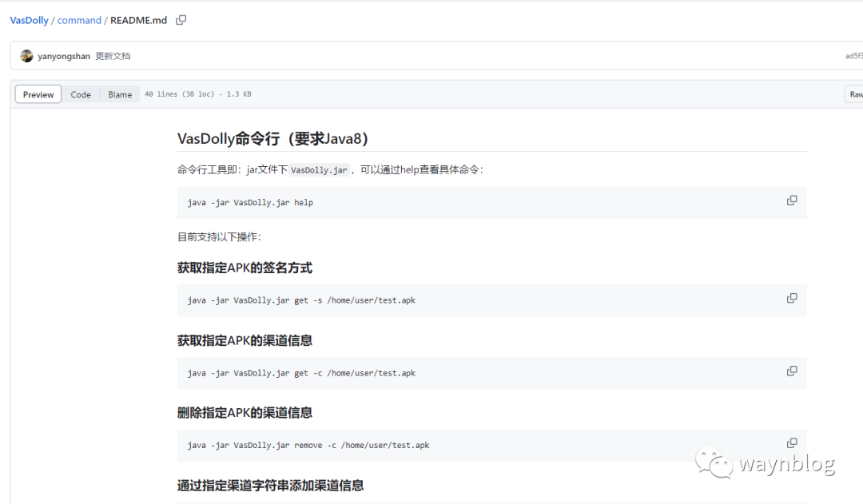Open yanyongshan's profile link
863x504 pixels.
[64, 56]
